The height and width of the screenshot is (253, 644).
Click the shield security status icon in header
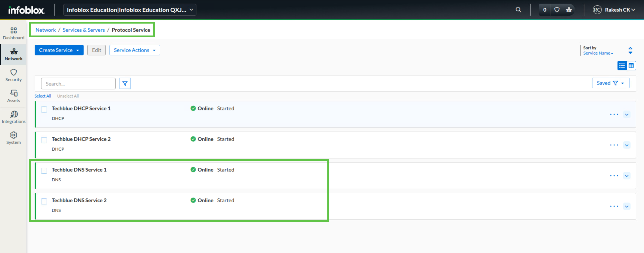[x=557, y=10]
